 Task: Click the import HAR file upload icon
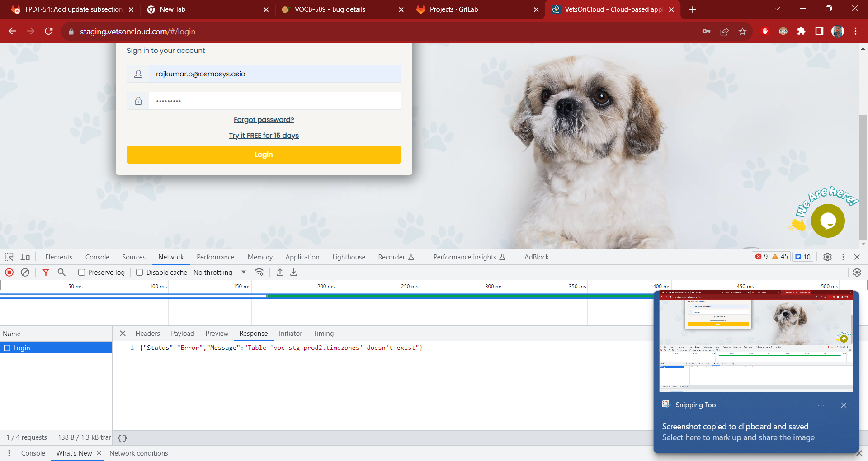(x=280, y=273)
